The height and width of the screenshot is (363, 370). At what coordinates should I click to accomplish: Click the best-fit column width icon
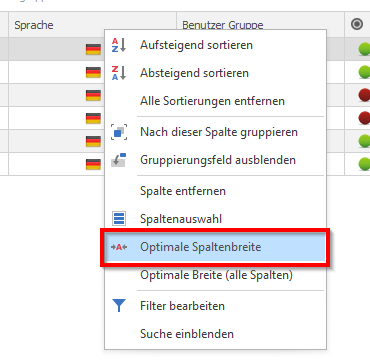point(119,247)
